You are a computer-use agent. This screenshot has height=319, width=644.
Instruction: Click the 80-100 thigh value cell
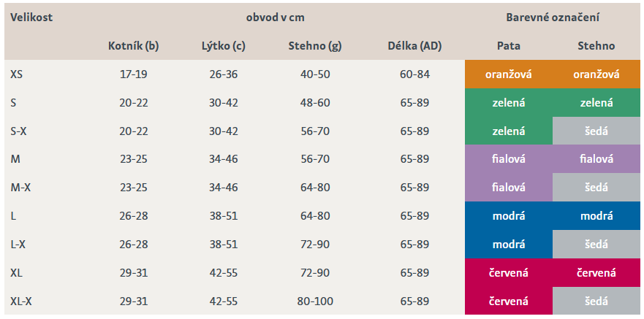(x=315, y=301)
